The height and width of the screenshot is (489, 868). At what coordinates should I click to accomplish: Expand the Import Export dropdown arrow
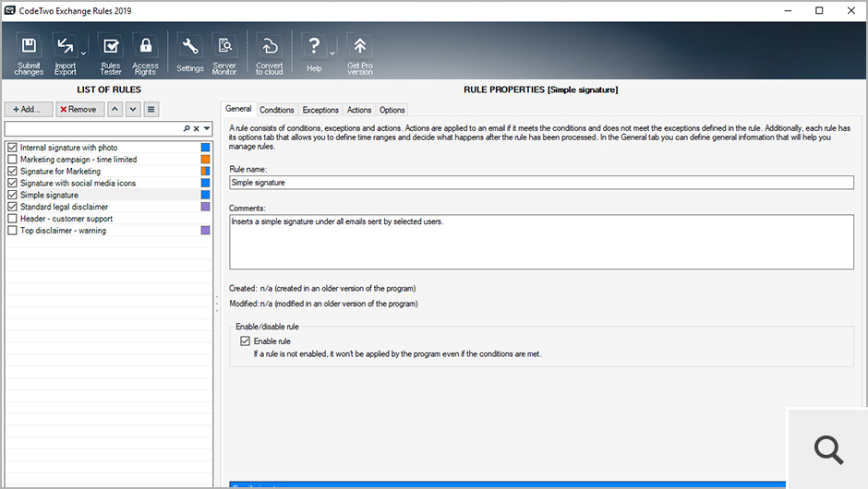[x=84, y=54]
